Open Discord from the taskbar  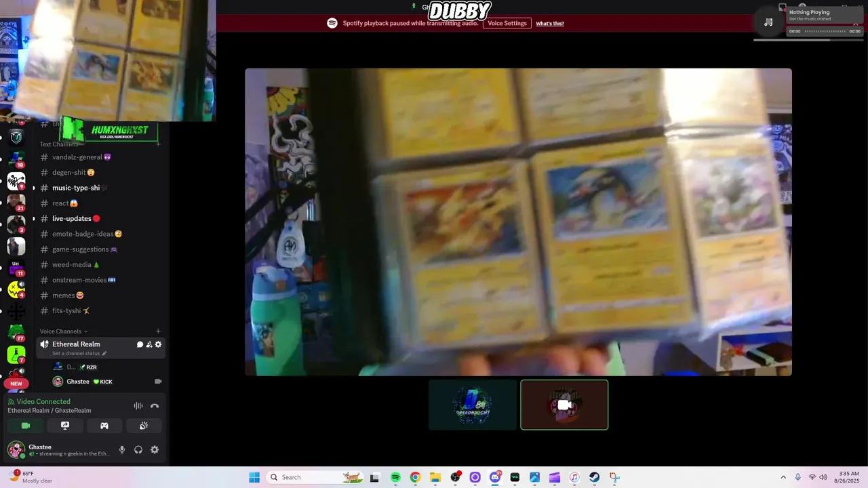pos(495,477)
